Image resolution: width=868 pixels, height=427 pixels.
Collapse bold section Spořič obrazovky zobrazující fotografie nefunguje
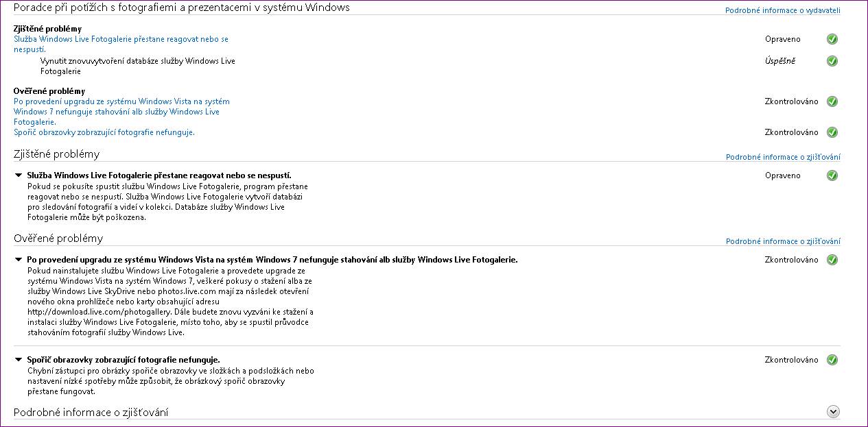pyautogui.click(x=19, y=360)
